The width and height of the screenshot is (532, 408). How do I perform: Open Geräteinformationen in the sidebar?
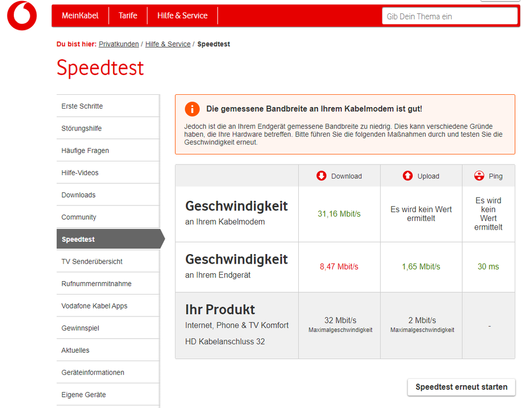tap(108, 372)
